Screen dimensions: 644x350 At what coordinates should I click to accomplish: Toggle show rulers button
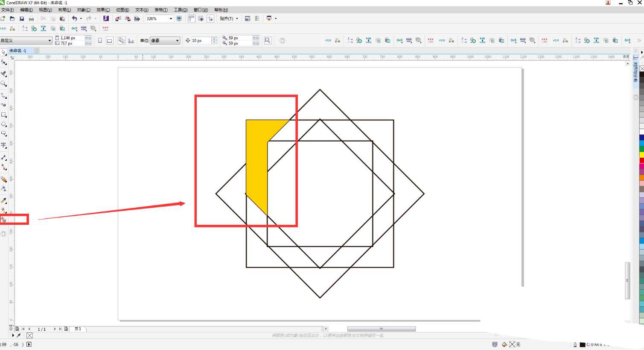[x=192, y=19]
